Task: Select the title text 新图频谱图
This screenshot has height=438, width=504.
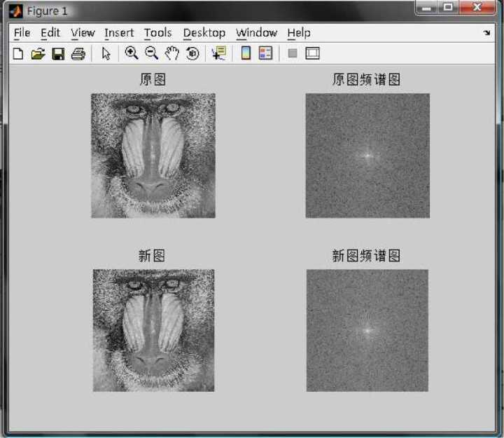Action: click(x=366, y=256)
